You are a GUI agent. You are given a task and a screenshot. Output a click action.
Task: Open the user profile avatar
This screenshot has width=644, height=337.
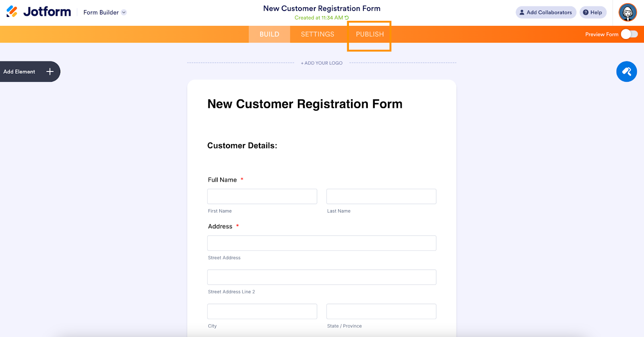pos(627,12)
